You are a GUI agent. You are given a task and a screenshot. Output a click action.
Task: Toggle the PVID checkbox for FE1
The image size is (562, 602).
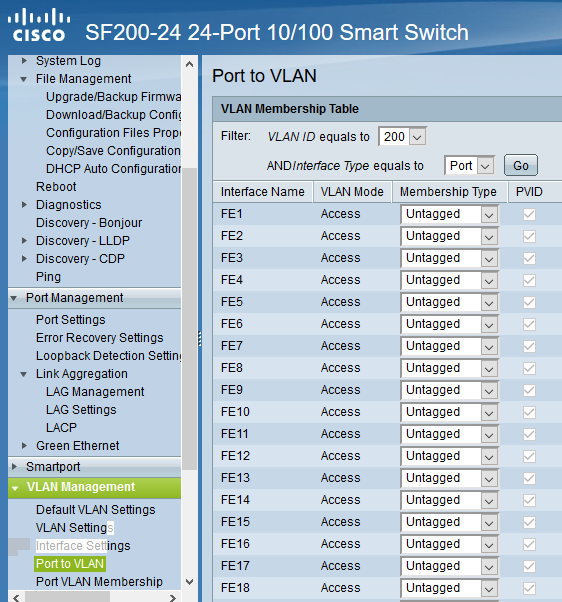(x=529, y=214)
